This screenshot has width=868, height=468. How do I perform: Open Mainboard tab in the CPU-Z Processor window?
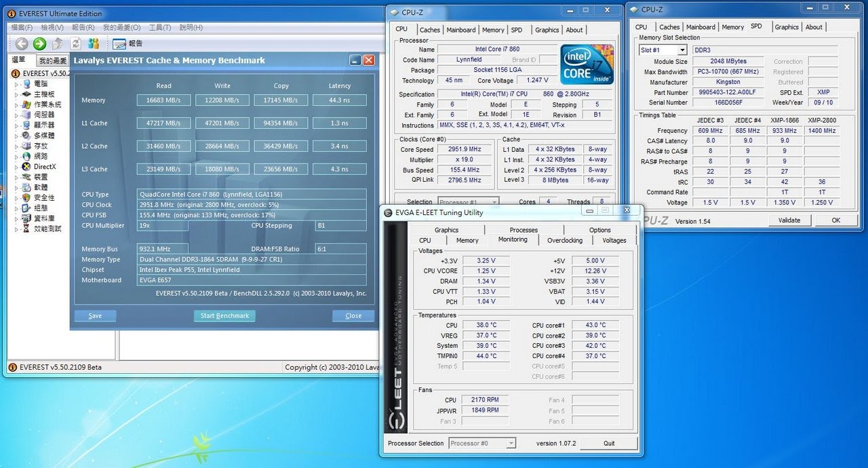click(461, 30)
